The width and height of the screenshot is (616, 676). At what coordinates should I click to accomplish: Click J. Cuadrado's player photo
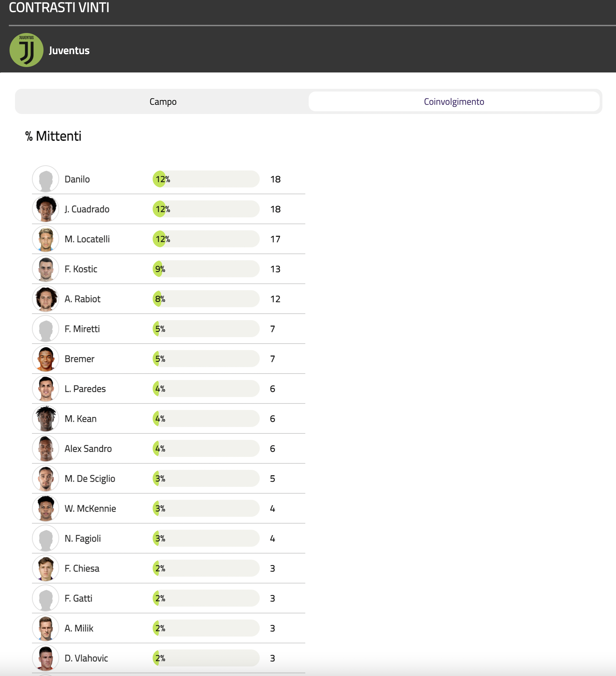point(46,209)
